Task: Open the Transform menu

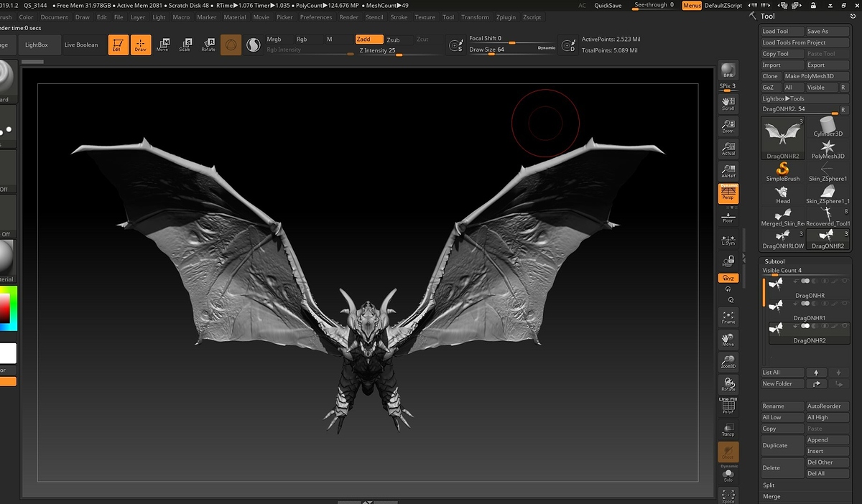Action: click(x=475, y=17)
